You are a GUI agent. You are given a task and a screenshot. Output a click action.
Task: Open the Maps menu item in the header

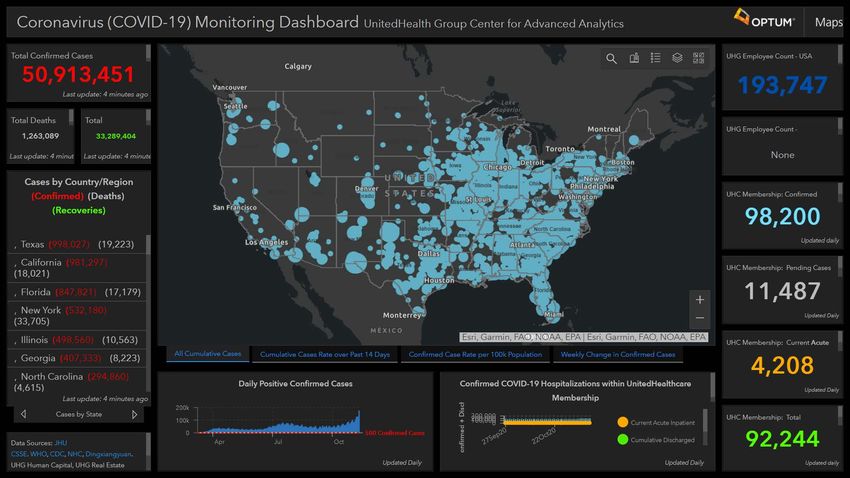(828, 22)
